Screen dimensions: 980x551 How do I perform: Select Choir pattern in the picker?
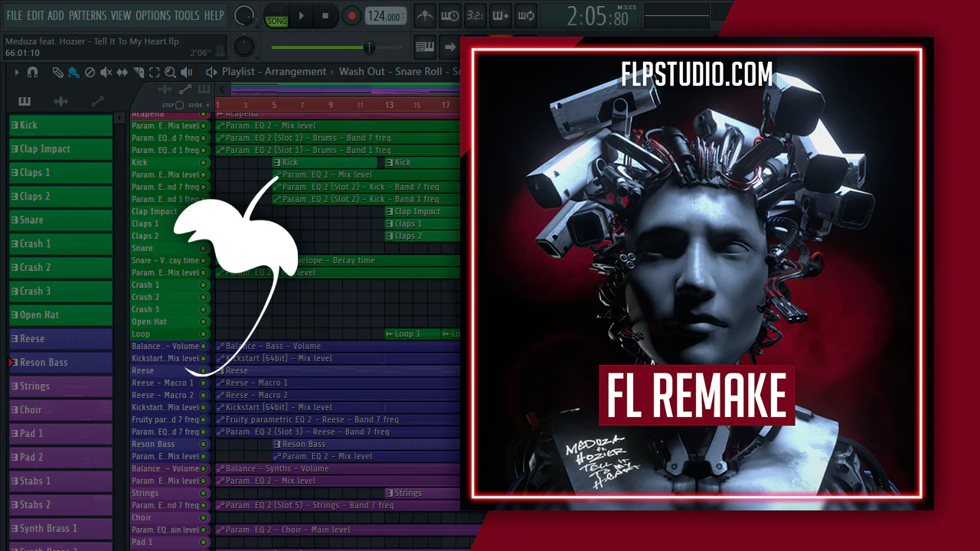pyautogui.click(x=60, y=410)
